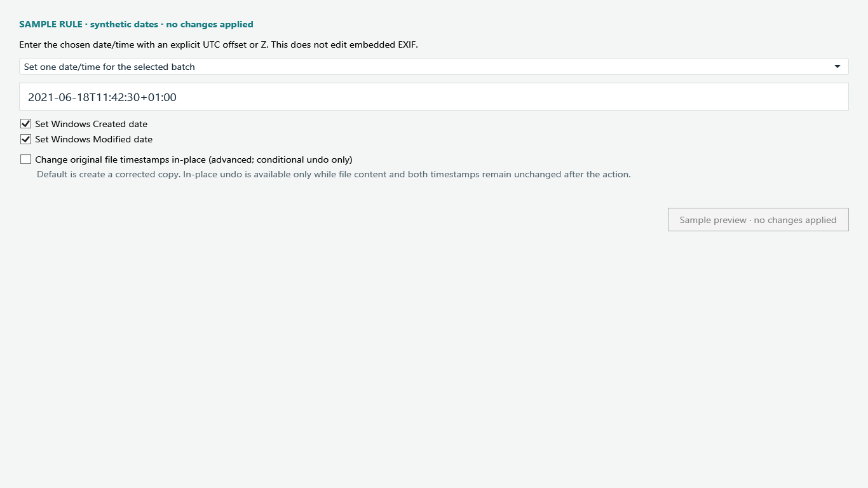Click the 'In-place undo is available' hint sentence
The width and height of the screenshot is (868, 488).
click(407, 174)
